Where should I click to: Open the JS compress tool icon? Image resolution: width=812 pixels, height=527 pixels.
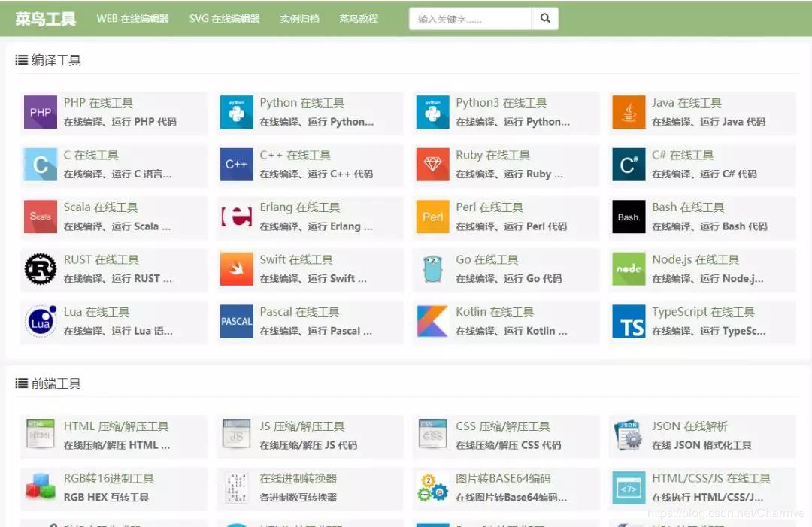click(237, 434)
